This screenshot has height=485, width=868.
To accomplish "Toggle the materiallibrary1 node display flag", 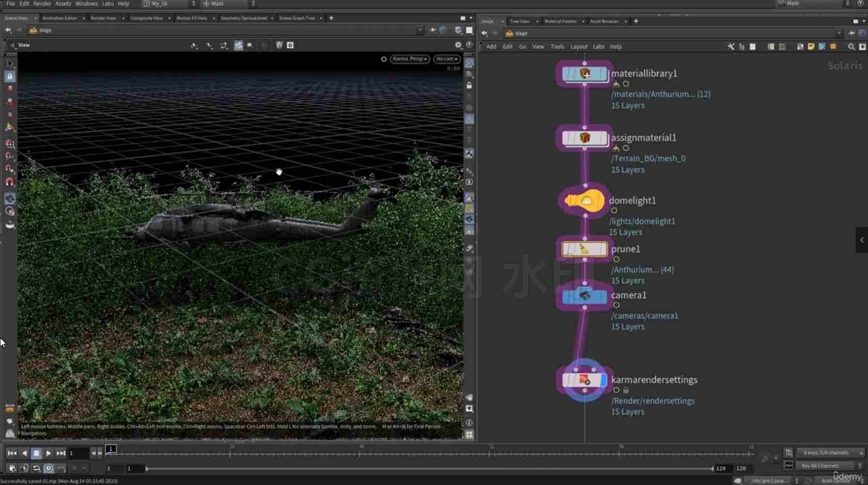I will [x=603, y=74].
